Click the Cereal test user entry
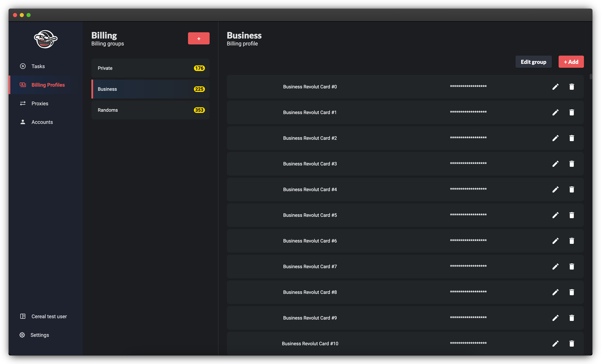The width and height of the screenshot is (601, 364). (x=49, y=316)
